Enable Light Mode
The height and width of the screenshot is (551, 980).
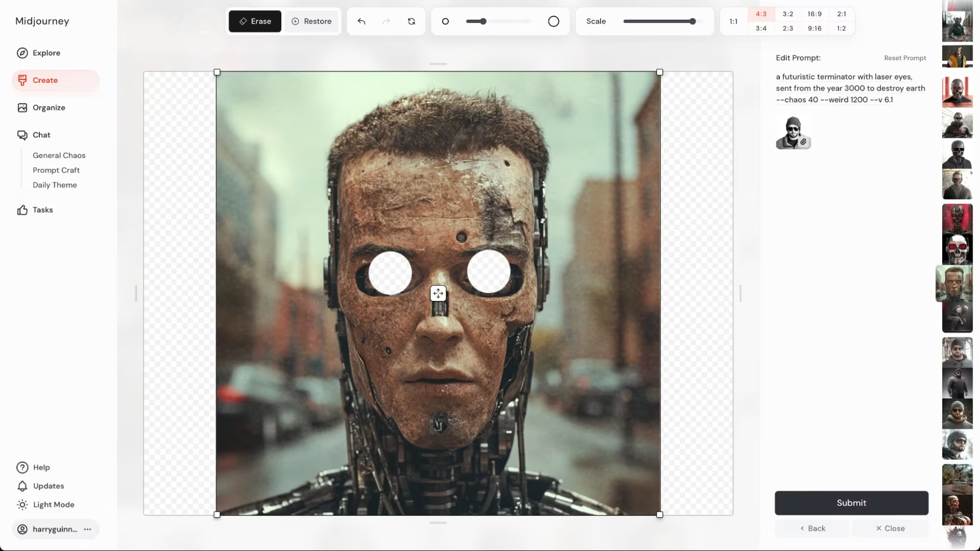[x=53, y=504]
